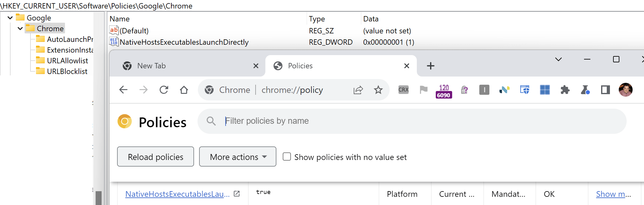Open the home page via house icon
Viewport: 644px width, 205px height.
tap(184, 90)
